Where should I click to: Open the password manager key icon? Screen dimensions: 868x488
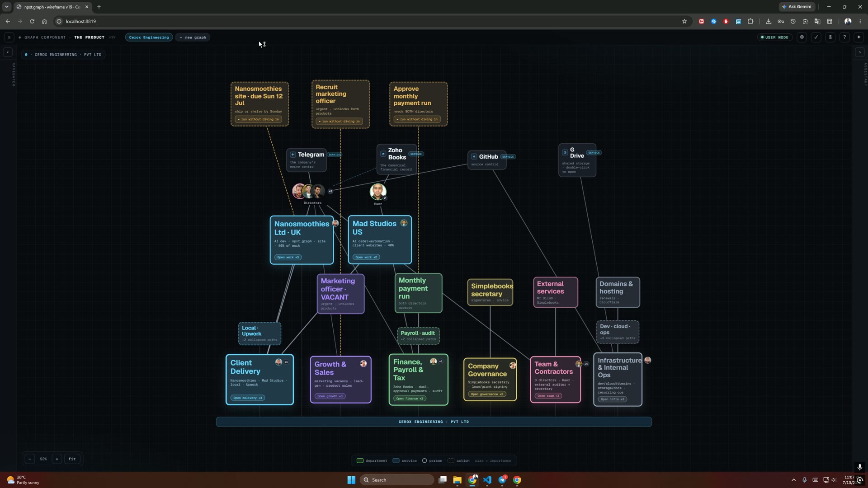click(781, 21)
